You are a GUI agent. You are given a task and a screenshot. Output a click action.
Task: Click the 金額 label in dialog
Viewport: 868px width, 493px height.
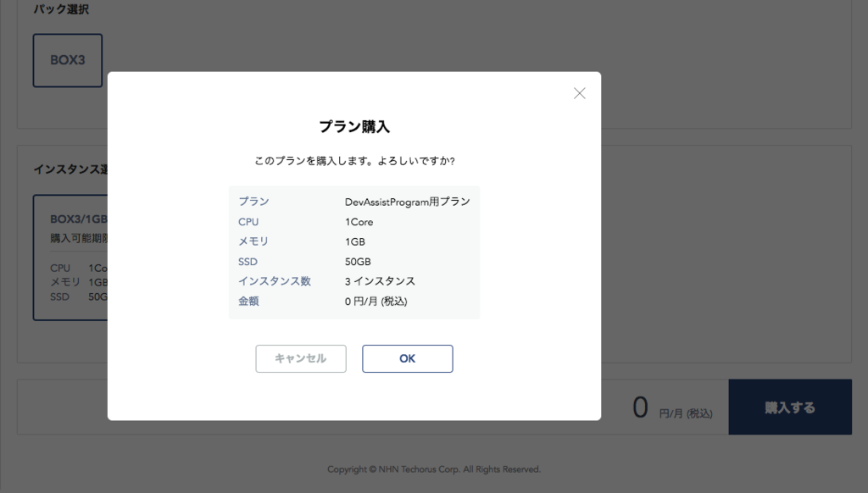(248, 301)
